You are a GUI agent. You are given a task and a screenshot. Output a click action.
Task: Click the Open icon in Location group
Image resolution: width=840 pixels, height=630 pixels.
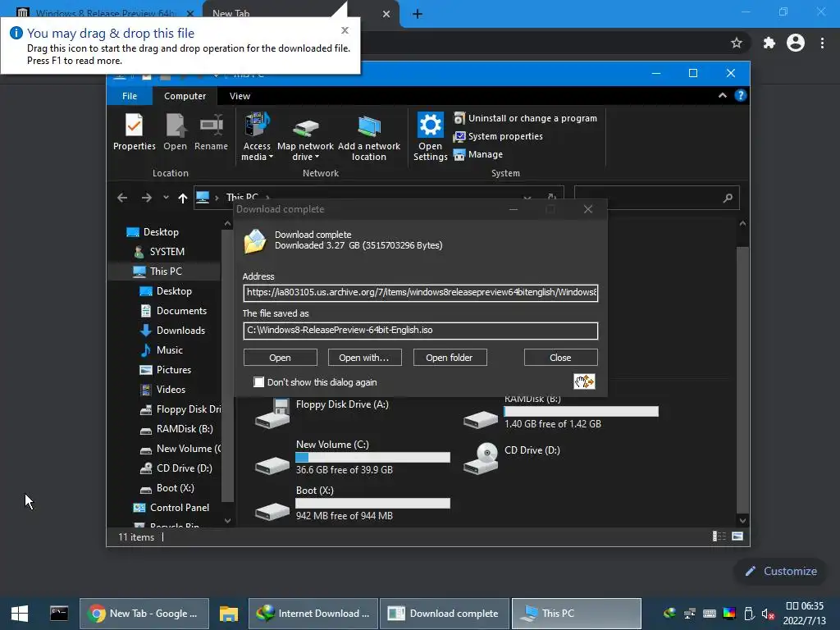(x=176, y=132)
